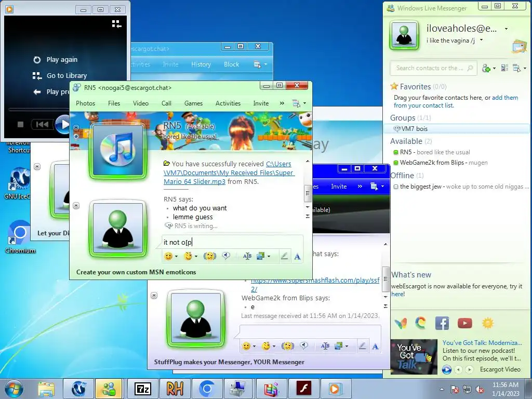Open Windows Live Messenger taskbar button
Screen dimensions: 532x399
coord(109,389)
